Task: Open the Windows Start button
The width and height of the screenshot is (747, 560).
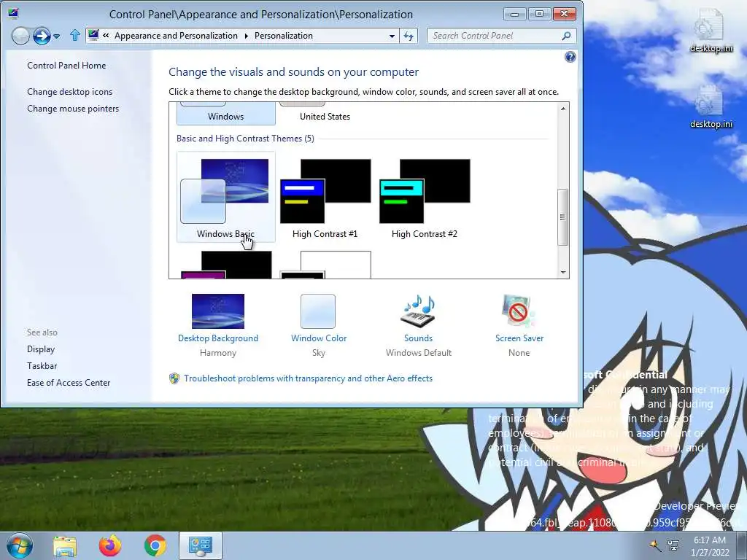Action: (x=19, y=545)
